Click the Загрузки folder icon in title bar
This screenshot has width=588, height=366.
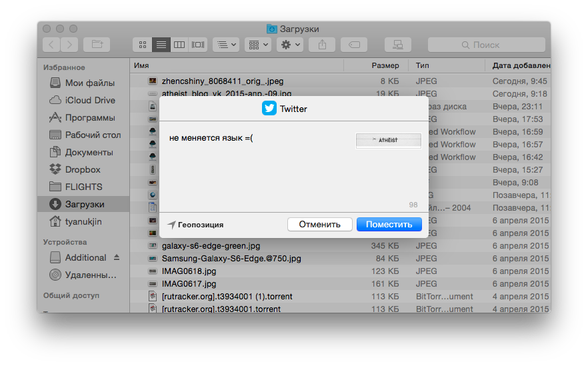(271, 29)
